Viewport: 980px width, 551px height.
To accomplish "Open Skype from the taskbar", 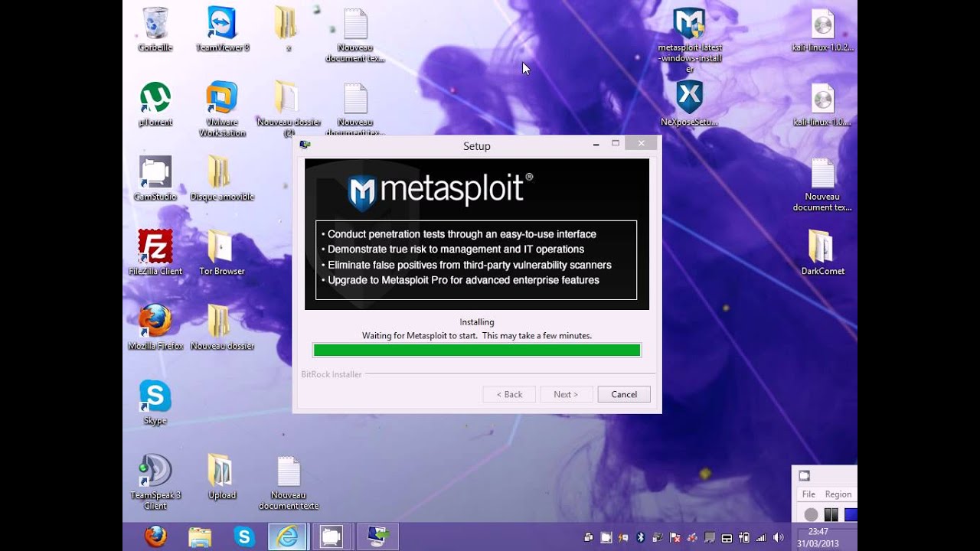I will (x=244, y=536).
